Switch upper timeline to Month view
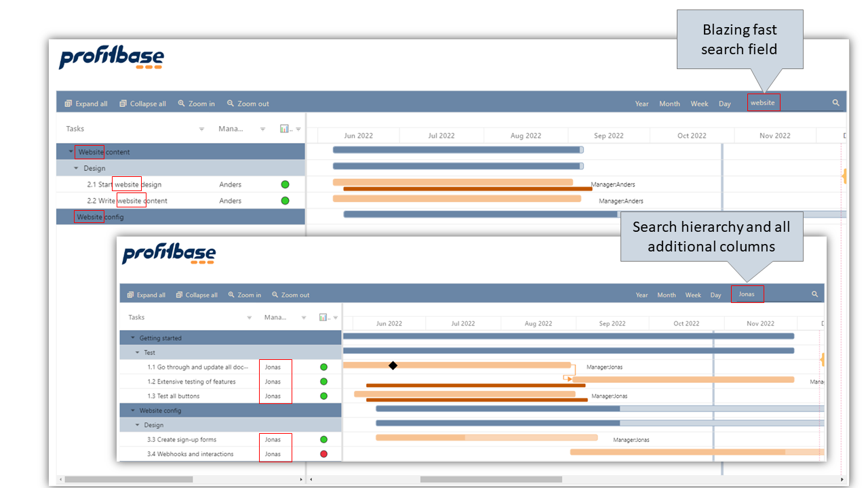Image resolution: width=868 pixels, height=488 pixels. pyautogui.click(x=669, y=104)
